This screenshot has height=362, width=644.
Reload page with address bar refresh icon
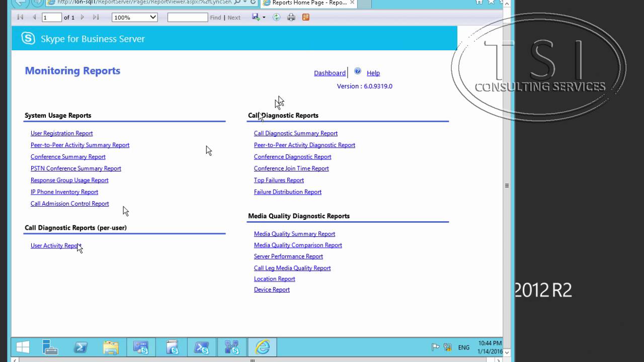pos(253,3)
